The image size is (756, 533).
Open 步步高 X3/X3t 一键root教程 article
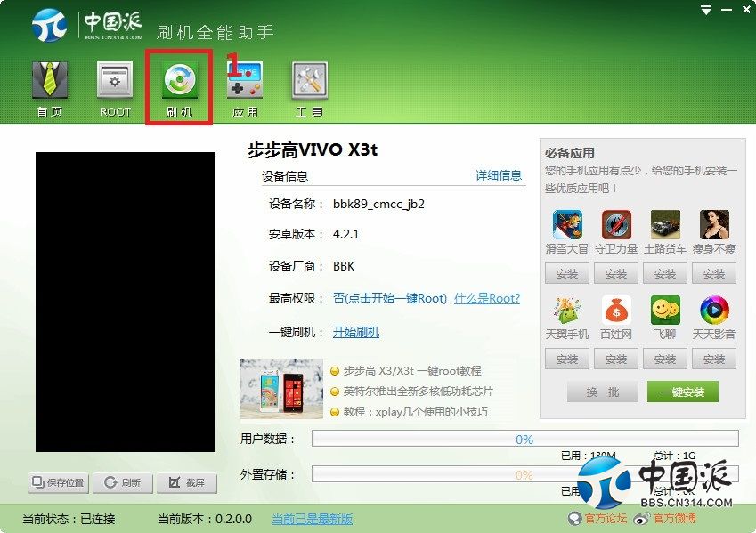point(412,370)
